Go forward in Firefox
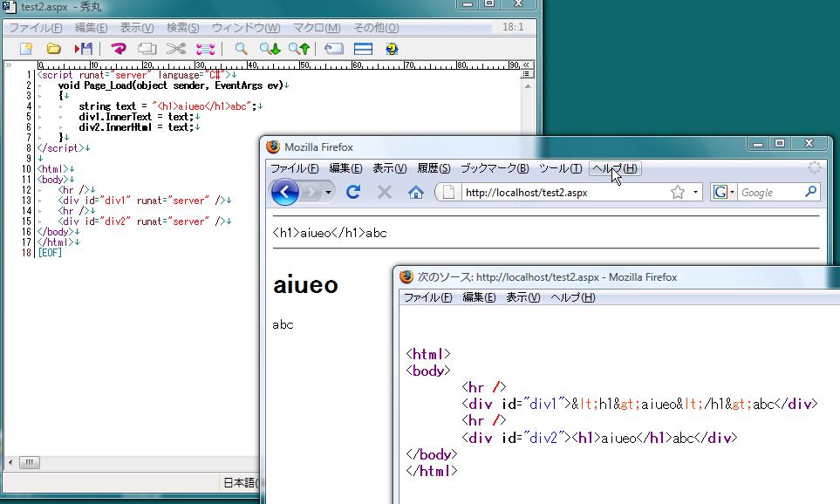840x504 pixels. click(311, 192)
